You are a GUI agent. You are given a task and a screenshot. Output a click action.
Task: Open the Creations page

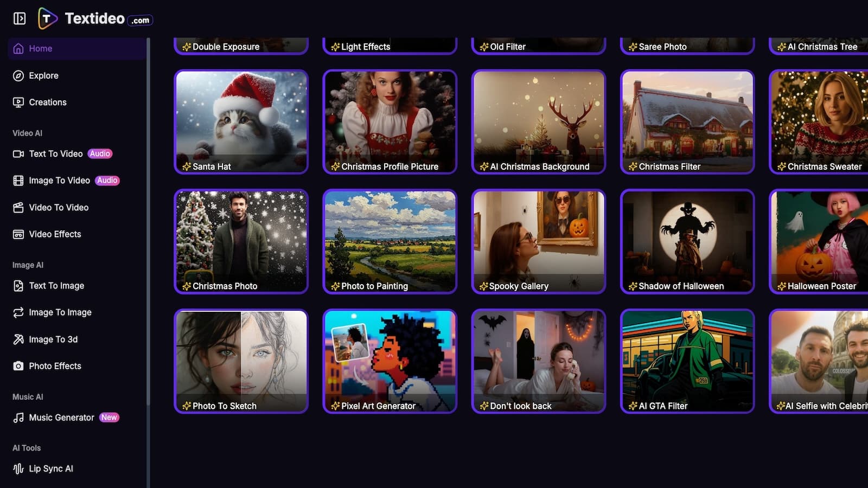click(47, 102)
